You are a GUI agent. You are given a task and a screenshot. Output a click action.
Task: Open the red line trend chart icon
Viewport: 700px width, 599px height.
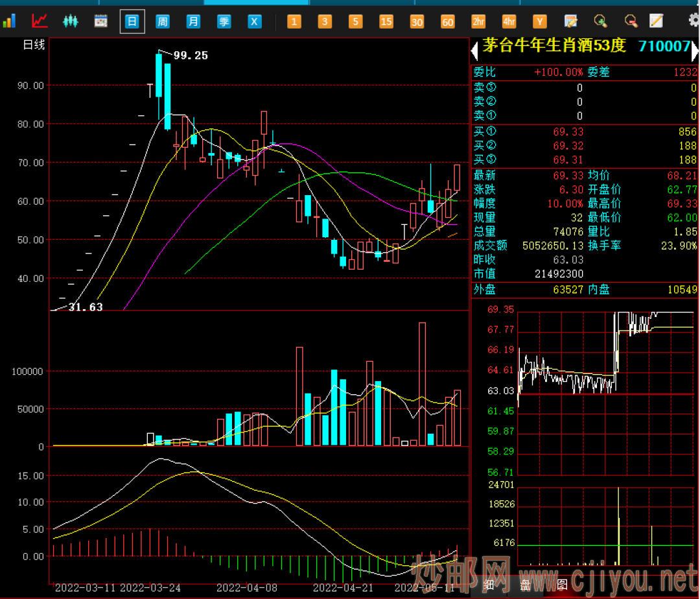[40, 21]
